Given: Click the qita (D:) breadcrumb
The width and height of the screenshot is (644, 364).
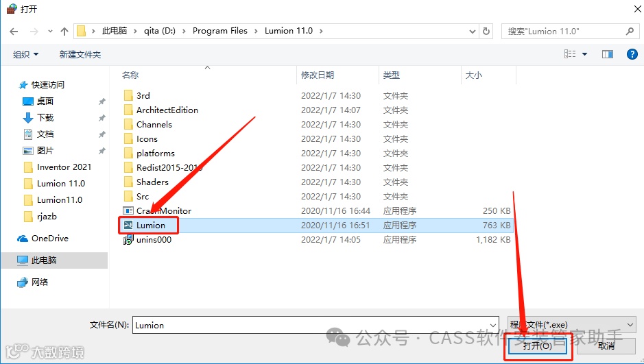Looking at the screenshot, I should 159,31.
